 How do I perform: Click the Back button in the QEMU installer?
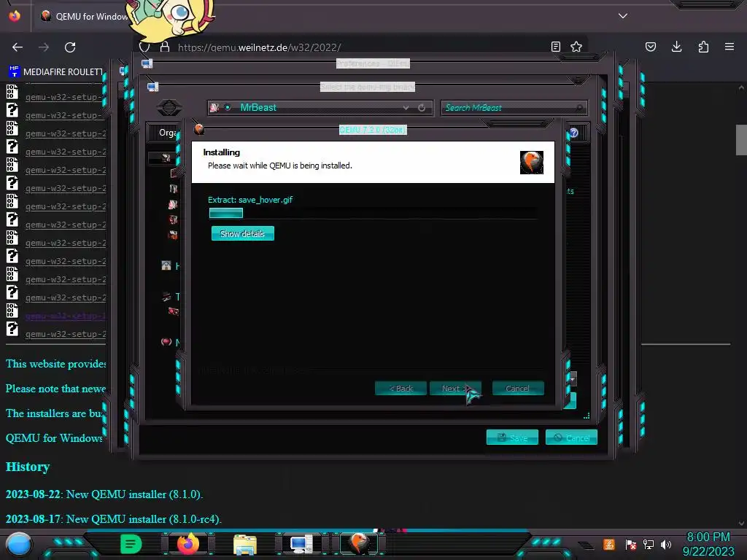(400, 388)
